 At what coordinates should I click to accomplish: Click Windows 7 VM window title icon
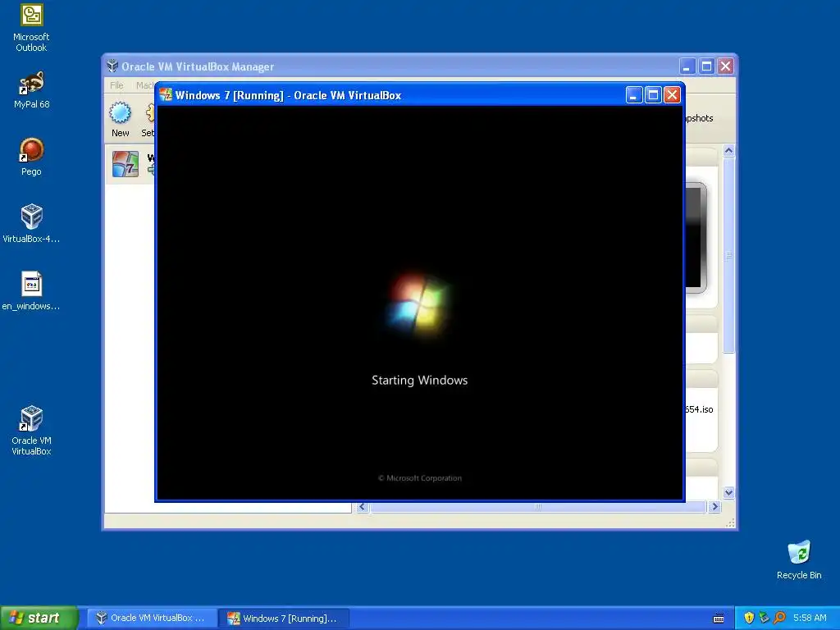[x=166, y=95]
